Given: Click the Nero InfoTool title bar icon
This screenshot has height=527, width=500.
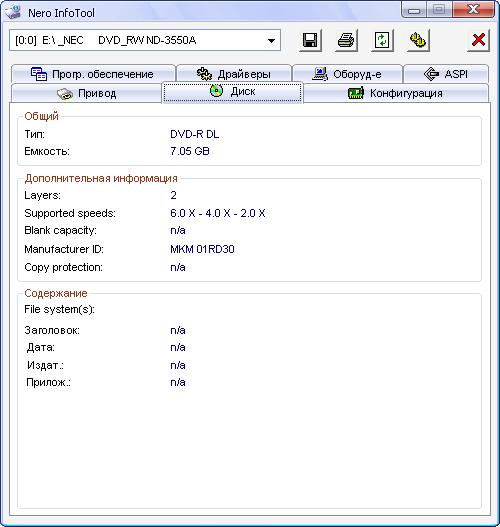Looking at the screenshot, I should (13, 12).
